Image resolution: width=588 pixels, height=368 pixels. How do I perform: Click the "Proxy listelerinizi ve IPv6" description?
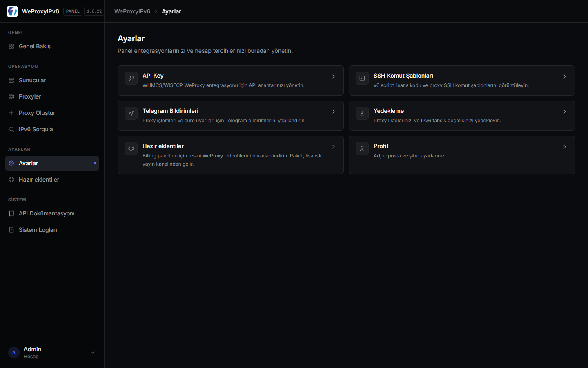click(437, 121)
